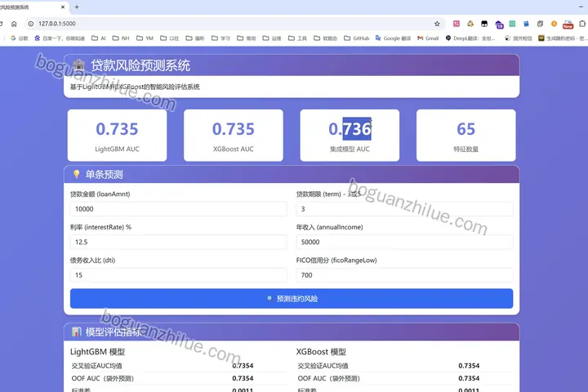Open the 常用 bookmarks folder

(x=247, y=38)
